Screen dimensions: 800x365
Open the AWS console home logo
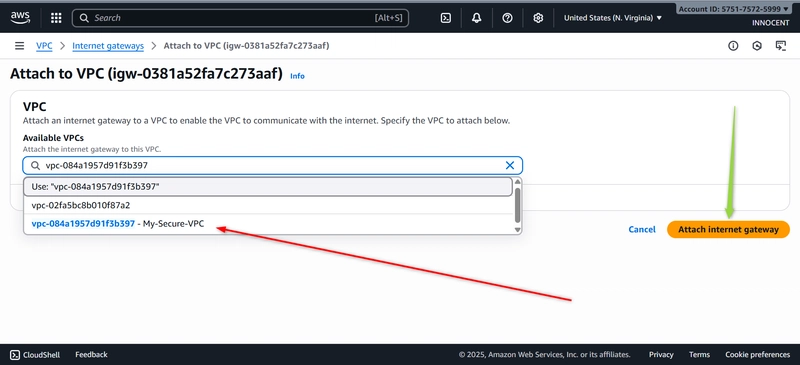[20, 18]
